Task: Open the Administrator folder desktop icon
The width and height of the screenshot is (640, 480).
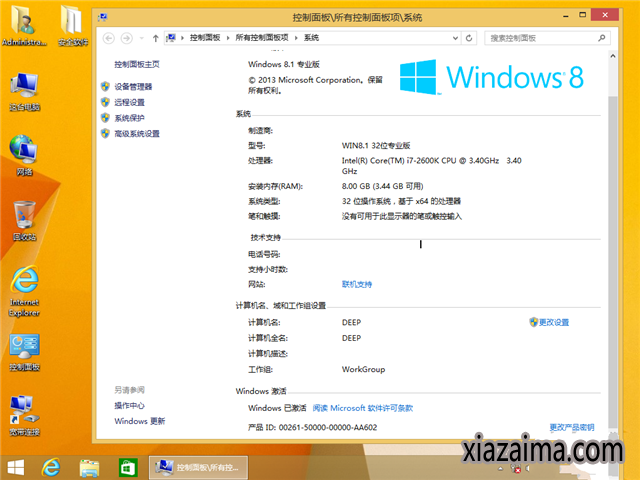Action: coord(24,24)
